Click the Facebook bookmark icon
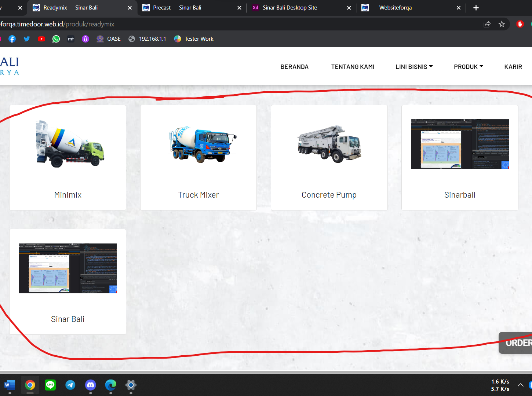This screenshot has width=532, height=396. (x=12, y=39)
